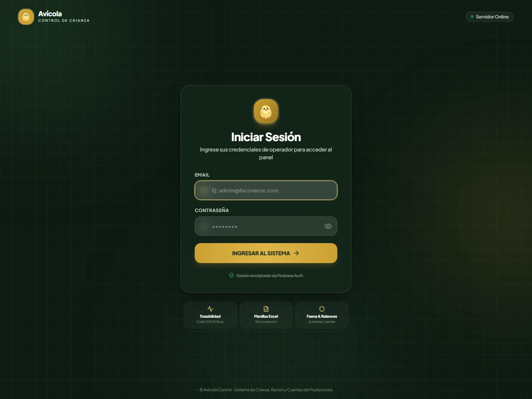Click the Servidor Online status badge

[490, 17]
